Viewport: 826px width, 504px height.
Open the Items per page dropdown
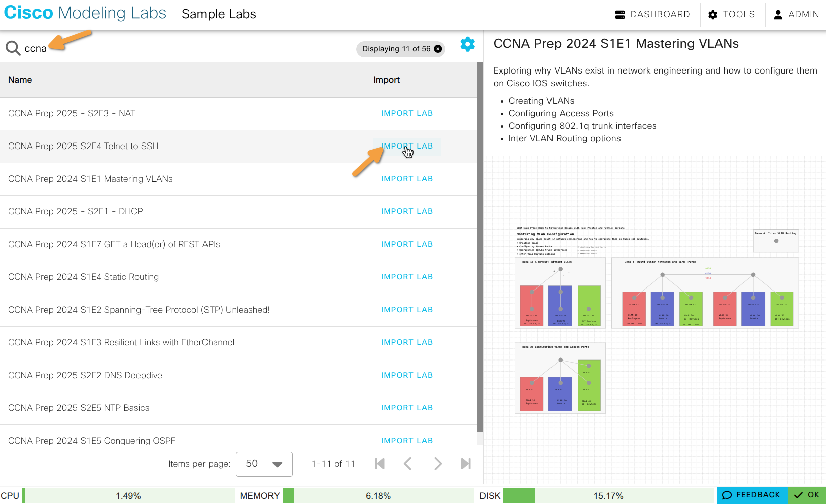pos(264,464)
